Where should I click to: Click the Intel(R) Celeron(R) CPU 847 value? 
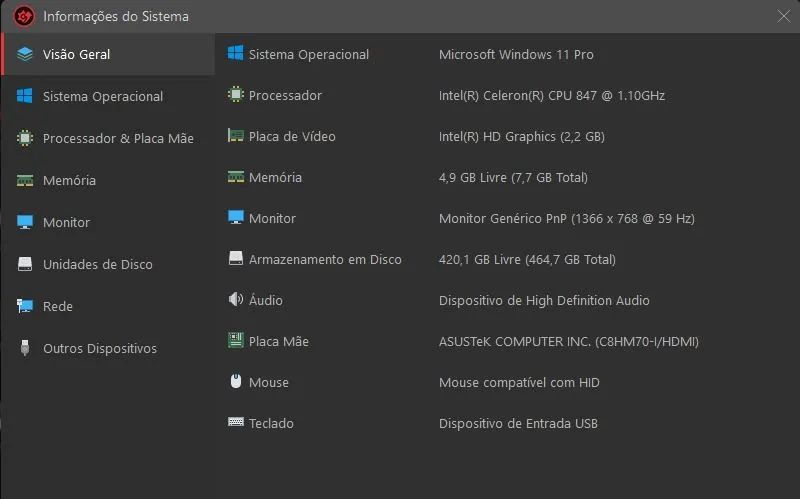(x=552, y=95)
